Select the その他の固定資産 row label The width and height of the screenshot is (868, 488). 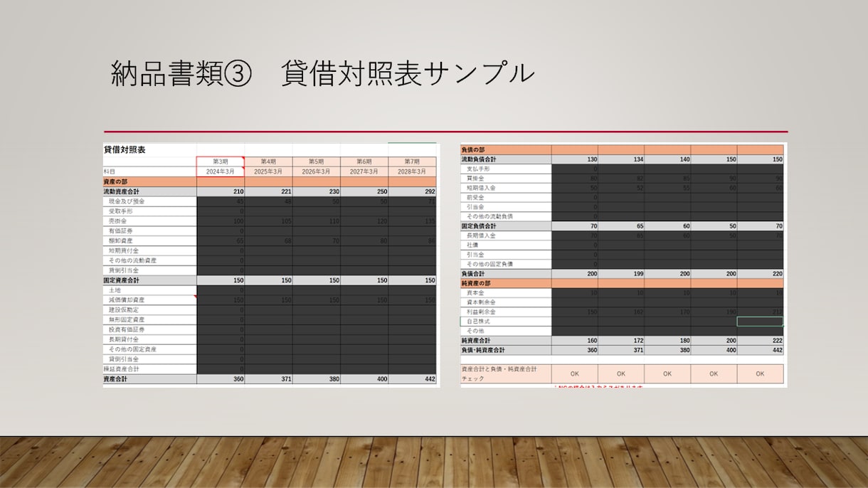(x=150, y=349)
